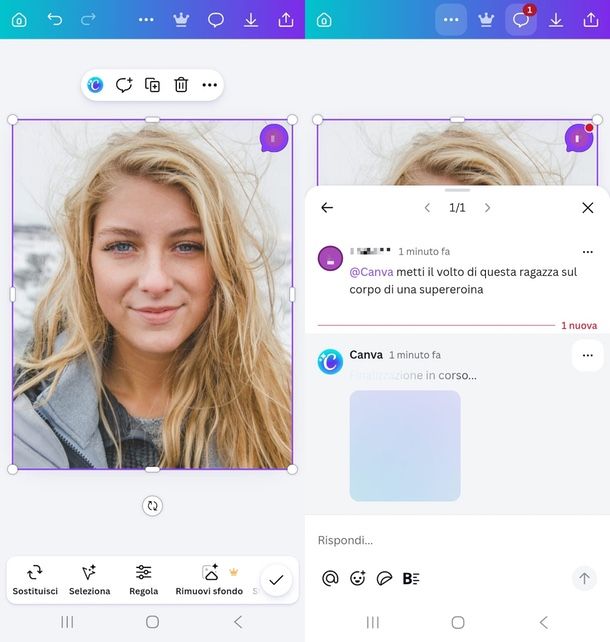Viewport: 610px width, 642px height.
Task: Open Canva Pro crown in right top bar
Action: [x=486, y=19]
